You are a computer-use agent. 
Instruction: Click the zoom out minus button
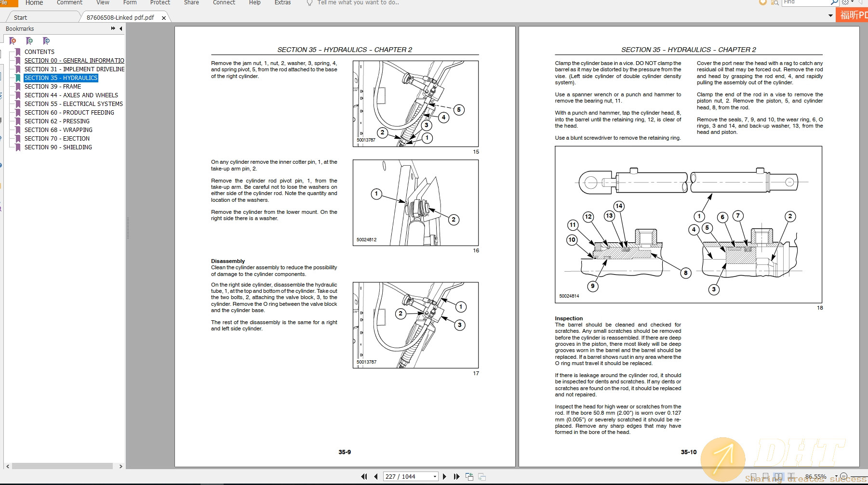(843, 477)
